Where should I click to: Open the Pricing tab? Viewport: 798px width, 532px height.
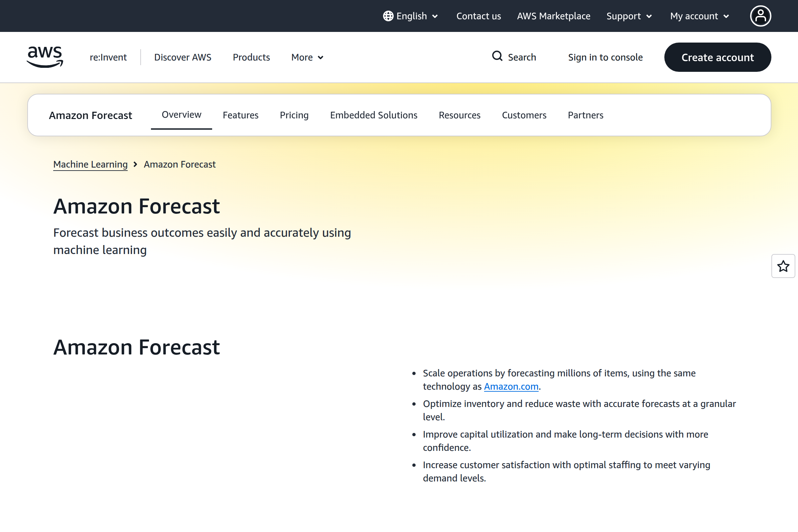coord(294,115)
